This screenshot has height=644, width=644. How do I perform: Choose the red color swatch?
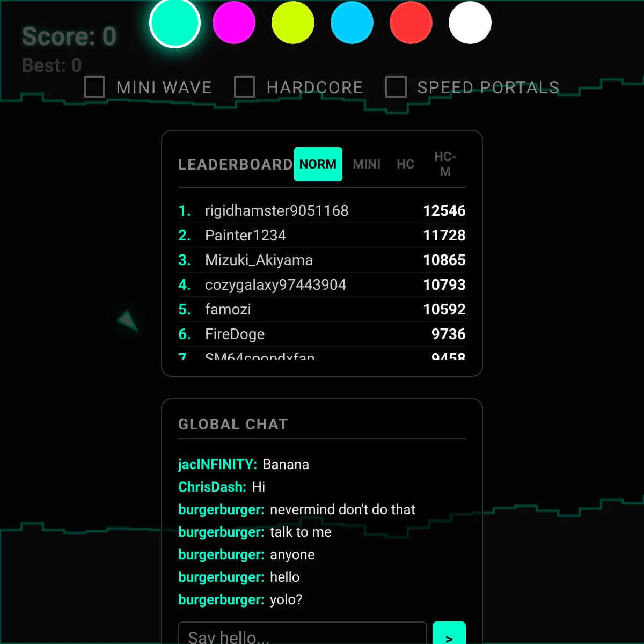411,23
